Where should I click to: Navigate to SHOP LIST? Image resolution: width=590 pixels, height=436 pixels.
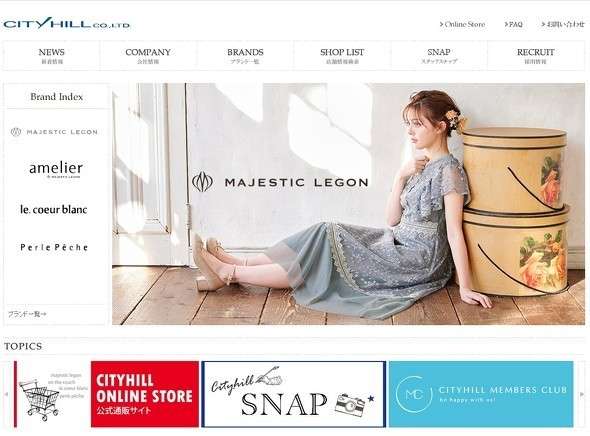tap(342, 56)
